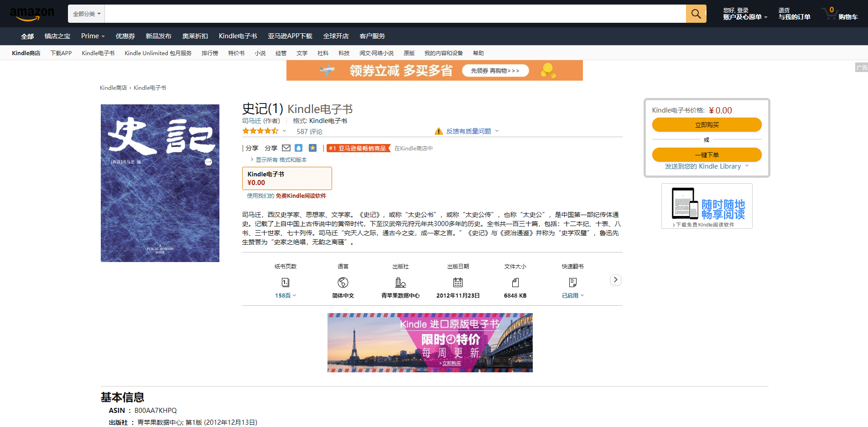Open the 史記 book cover image
Image resolution: width=868 pixels, height=427 pixels.
pyautogui.click(x=160, y=183)
